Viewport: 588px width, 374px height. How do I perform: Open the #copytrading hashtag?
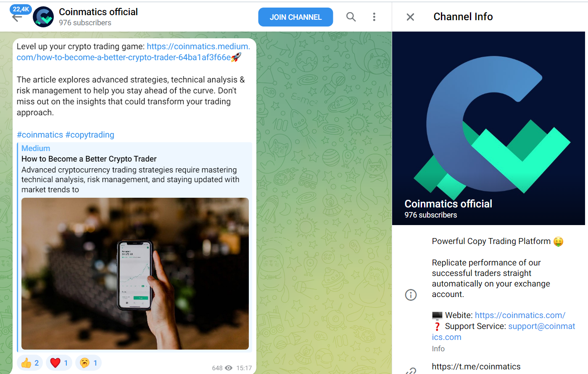click(90, 135)
